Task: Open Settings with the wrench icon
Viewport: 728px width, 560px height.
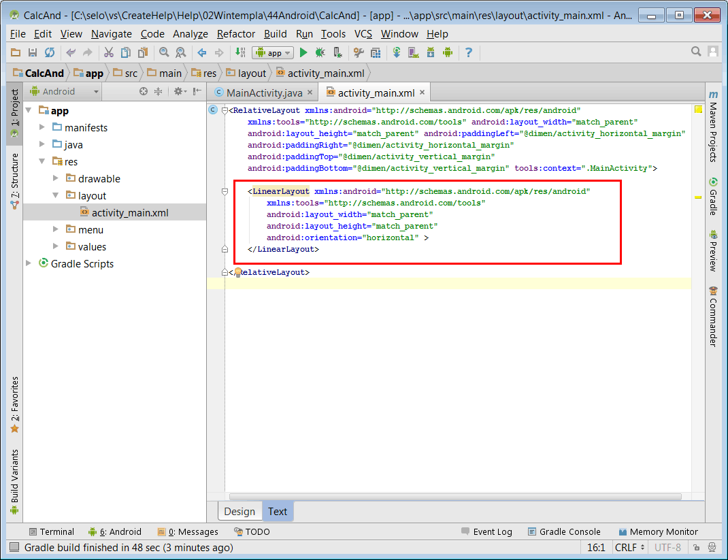Action: tap(359, 52)
